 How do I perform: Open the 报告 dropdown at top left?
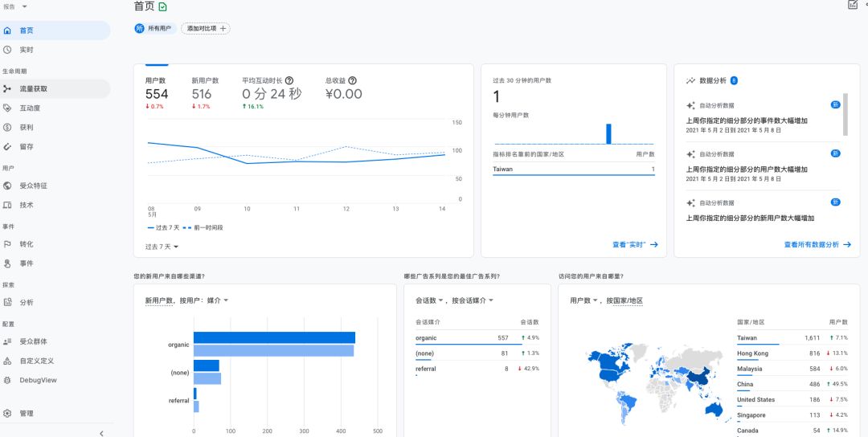click(x=15, y=6)
